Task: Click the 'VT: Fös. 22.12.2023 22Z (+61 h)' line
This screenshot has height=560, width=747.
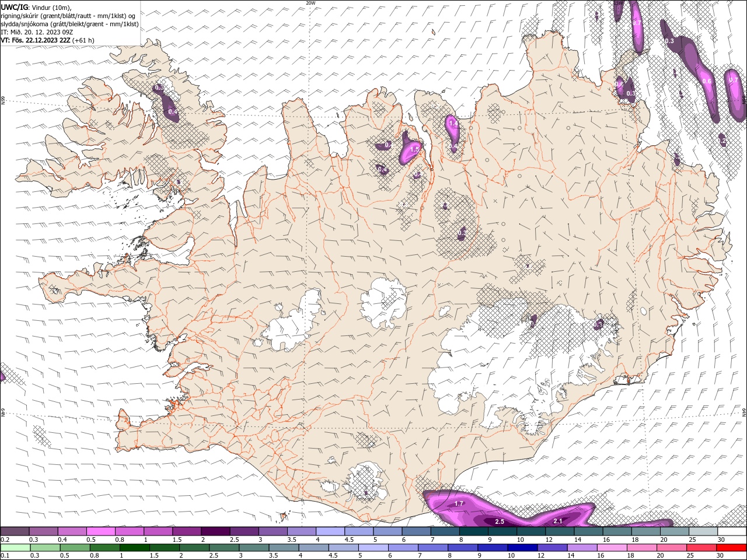Action: (x=47, y=40)
